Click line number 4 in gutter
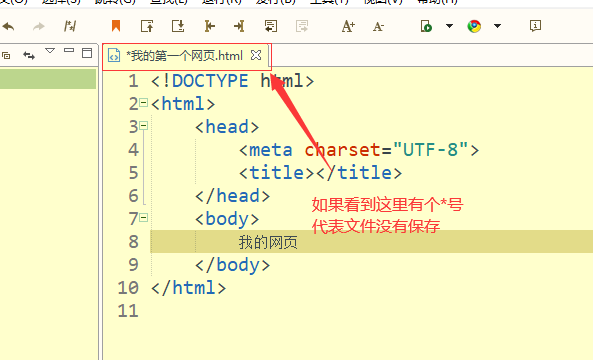 tap(133, 150)
